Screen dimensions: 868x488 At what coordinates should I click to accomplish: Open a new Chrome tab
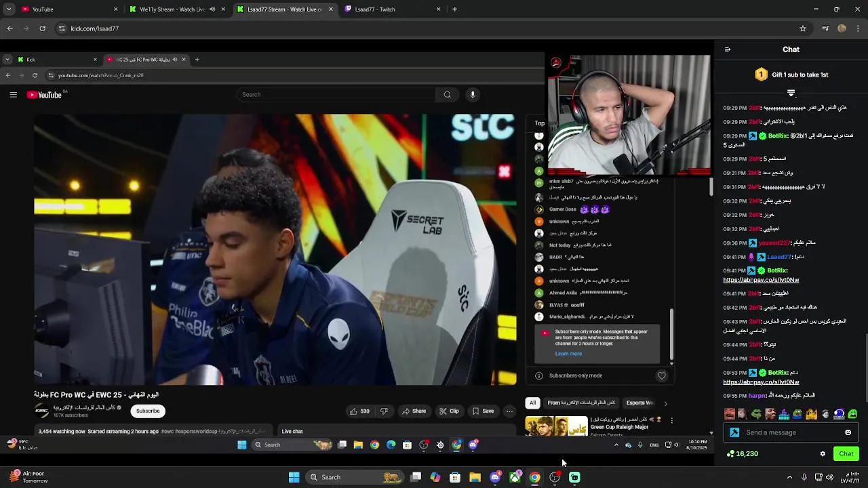[454, 9]
